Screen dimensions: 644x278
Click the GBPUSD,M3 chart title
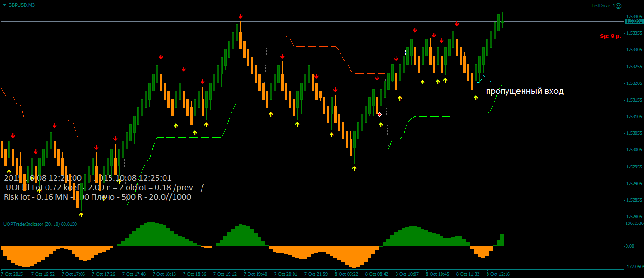(x=21, y=5)
